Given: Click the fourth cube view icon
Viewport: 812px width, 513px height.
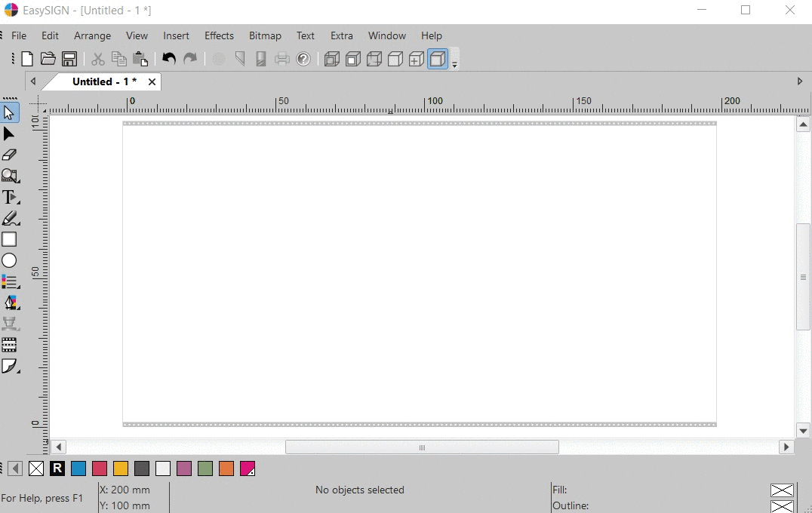Looking at the screenshot, I should 395,59.
